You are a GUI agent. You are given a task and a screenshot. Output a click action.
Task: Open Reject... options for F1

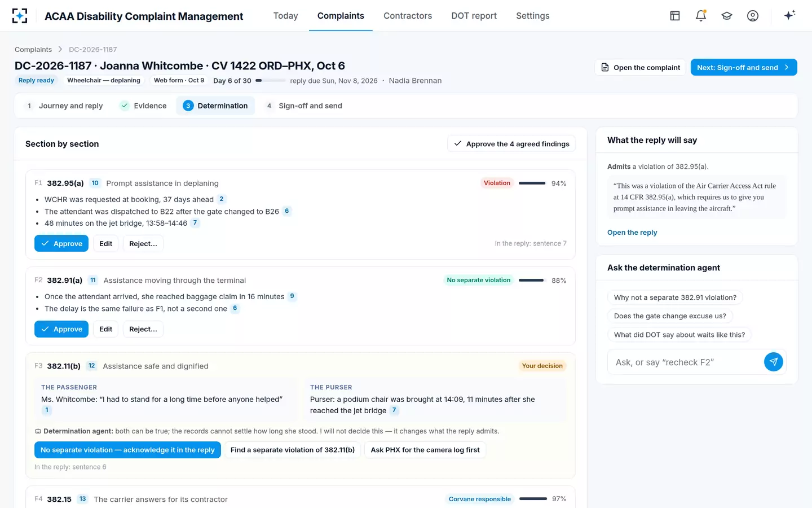pos(143,243)
